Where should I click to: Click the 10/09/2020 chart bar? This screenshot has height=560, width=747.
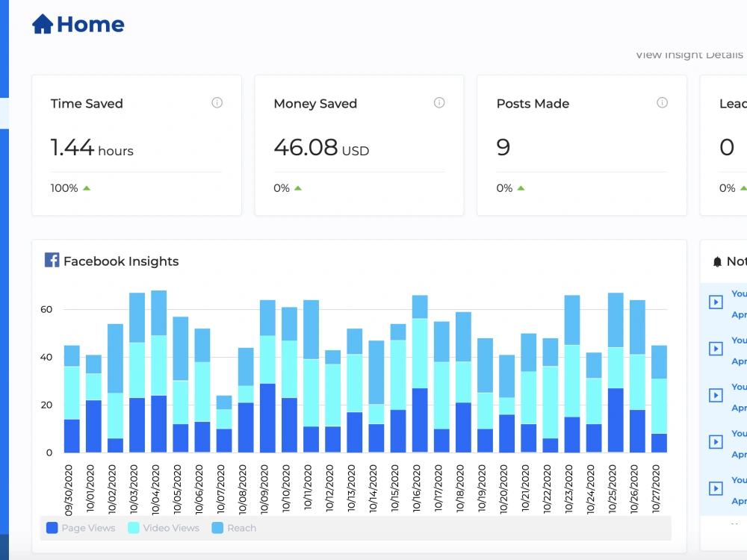pos(267,376)
